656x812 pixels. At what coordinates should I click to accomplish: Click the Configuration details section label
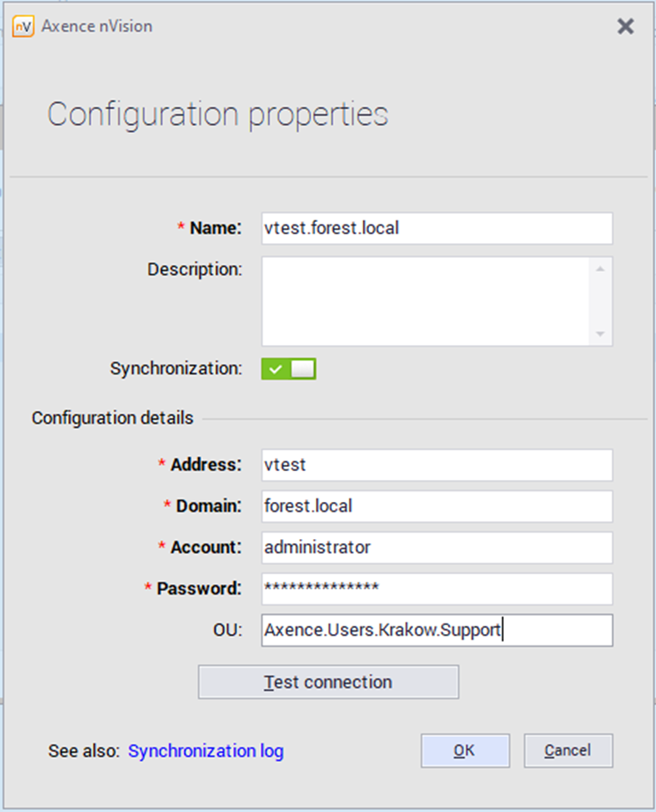[x=113, y=418]
